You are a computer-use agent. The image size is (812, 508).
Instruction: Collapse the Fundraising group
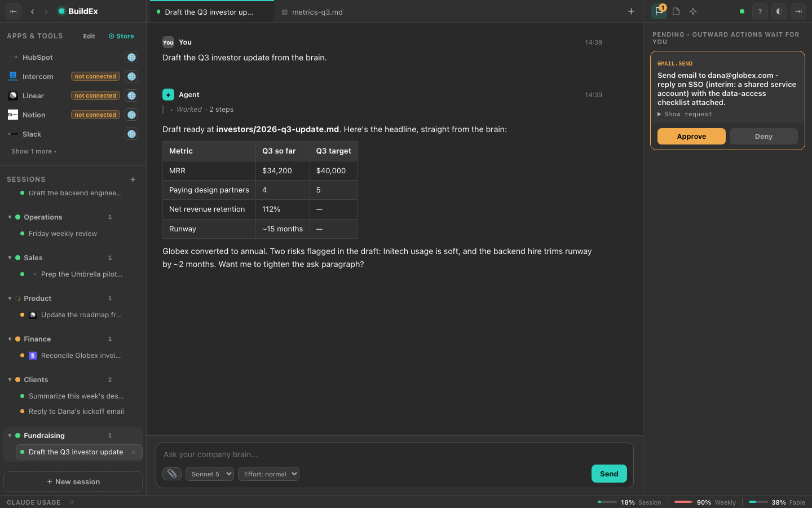(x=10, y=435)
